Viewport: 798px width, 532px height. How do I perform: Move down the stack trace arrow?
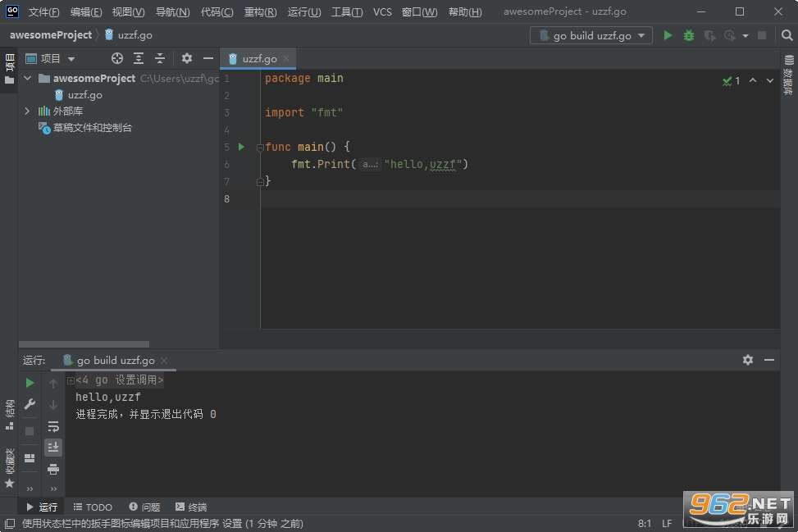[x=53, y=405]
